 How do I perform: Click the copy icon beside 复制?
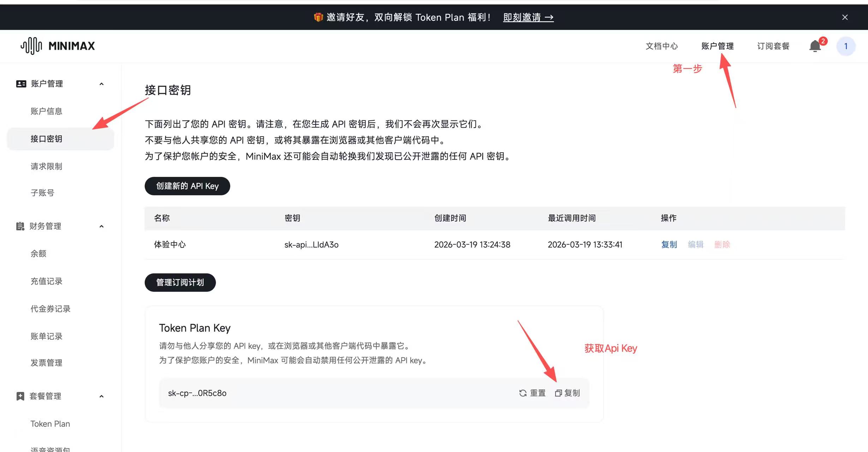(558, 393)
